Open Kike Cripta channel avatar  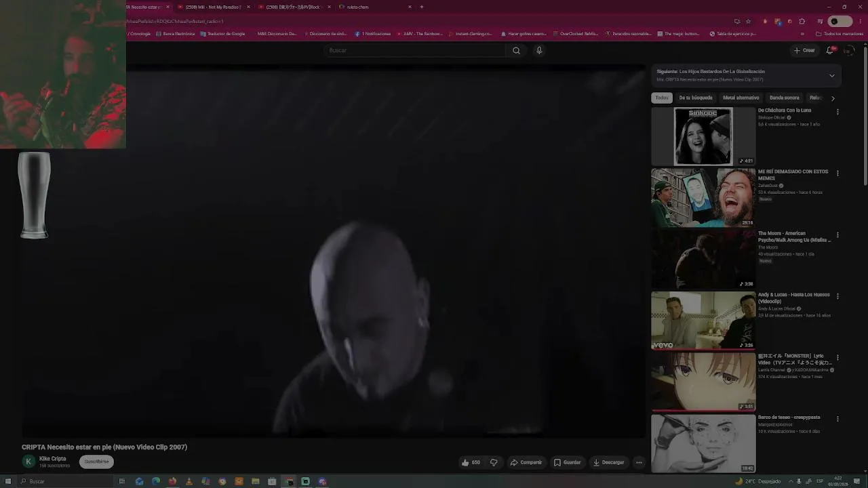[x=28, y=462]
